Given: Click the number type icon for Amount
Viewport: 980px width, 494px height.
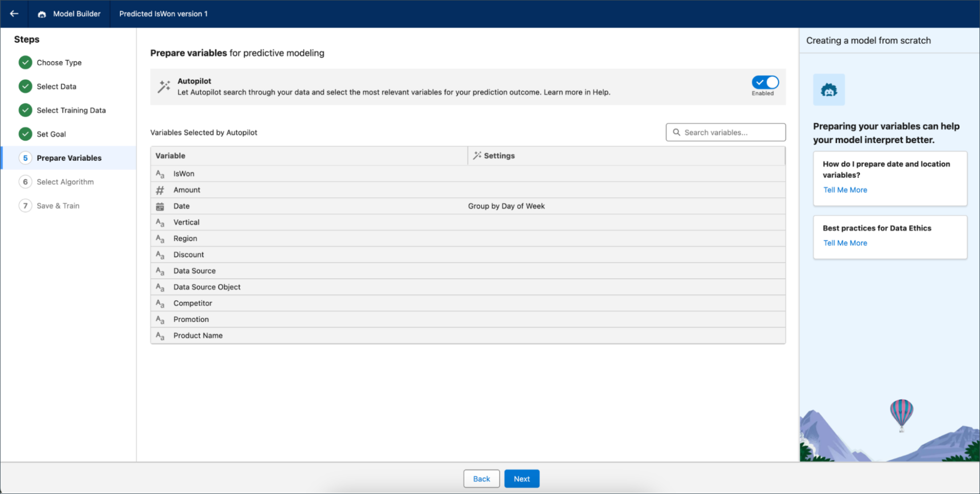Looking at the screenshot, I should (160, 190).
